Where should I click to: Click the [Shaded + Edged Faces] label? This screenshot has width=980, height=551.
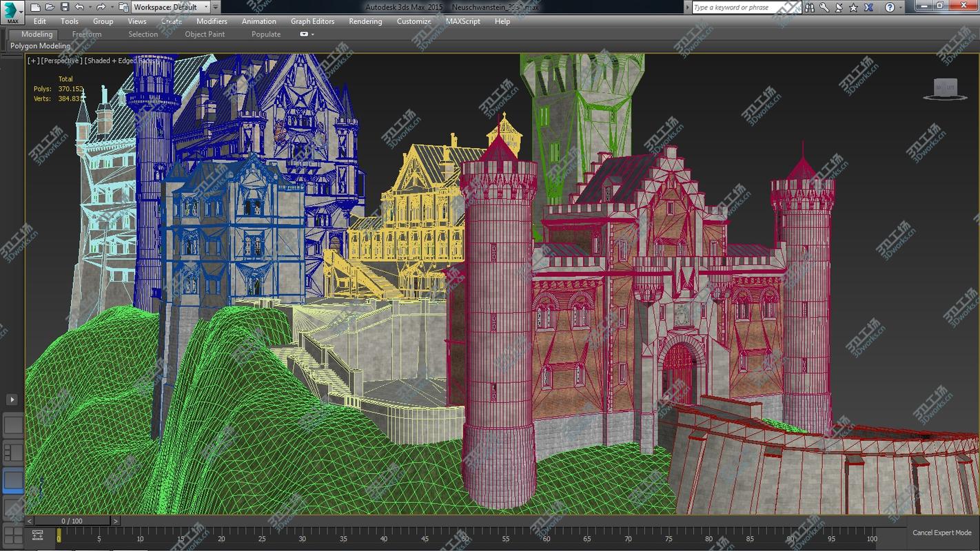tap(121, 61)
